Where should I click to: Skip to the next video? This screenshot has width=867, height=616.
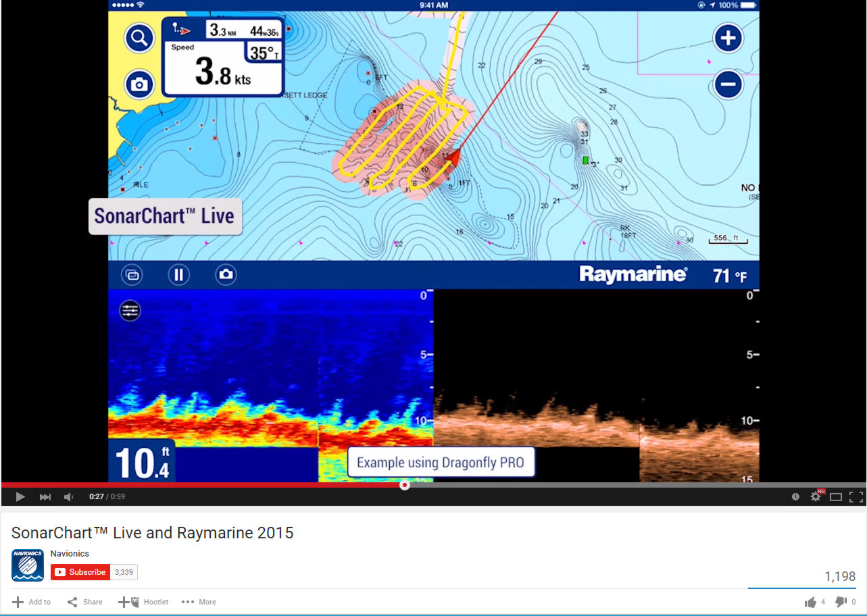(x=45, y=497)
